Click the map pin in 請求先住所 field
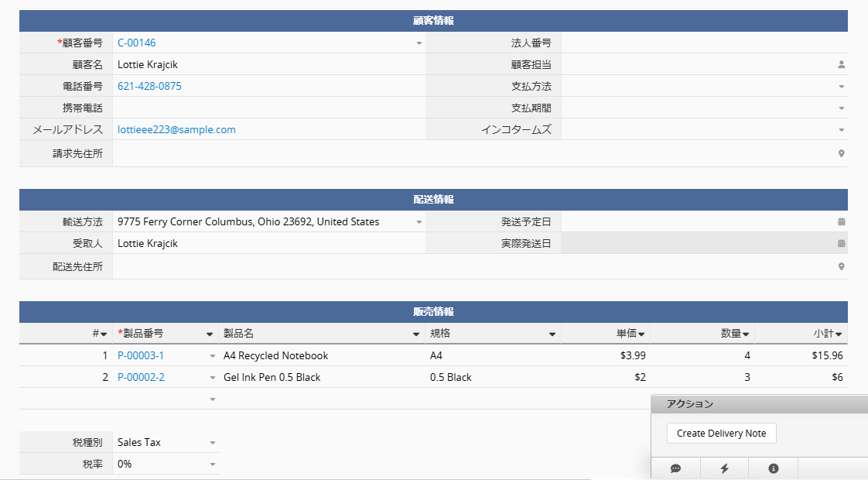This screenshot has height=480, width=868. pyautogui.click(x=842, y=154)
